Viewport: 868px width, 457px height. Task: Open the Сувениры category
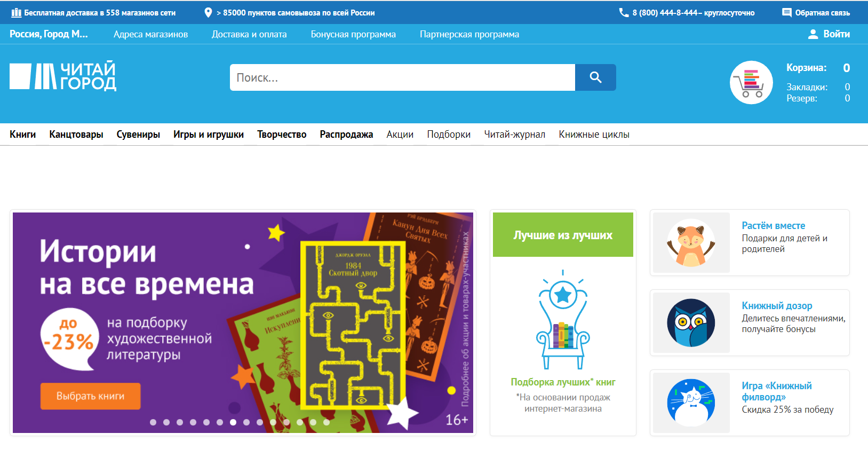[138, 135]
